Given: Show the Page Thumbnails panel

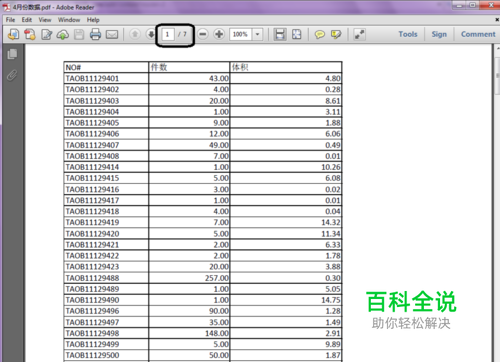Looking at the screenshot, I should tap(12, 54).
